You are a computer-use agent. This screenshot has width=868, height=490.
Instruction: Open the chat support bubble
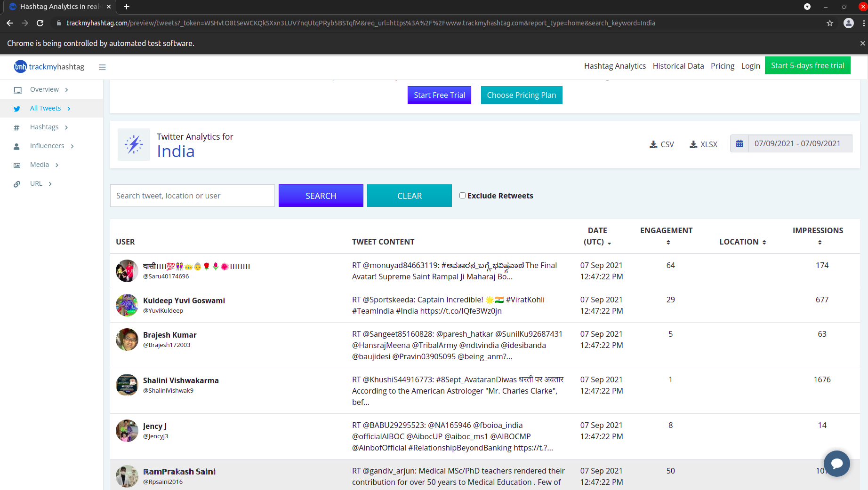[837, 464]
